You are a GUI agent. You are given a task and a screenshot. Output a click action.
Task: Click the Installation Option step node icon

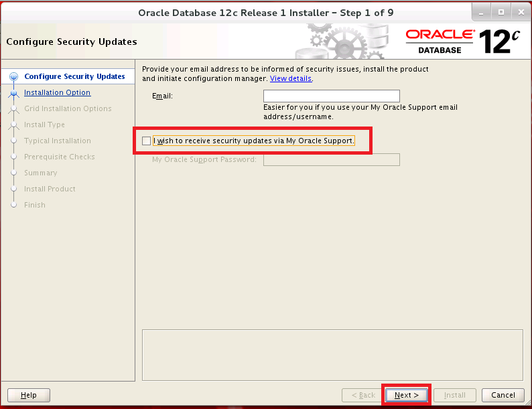[x=13, y=93]
